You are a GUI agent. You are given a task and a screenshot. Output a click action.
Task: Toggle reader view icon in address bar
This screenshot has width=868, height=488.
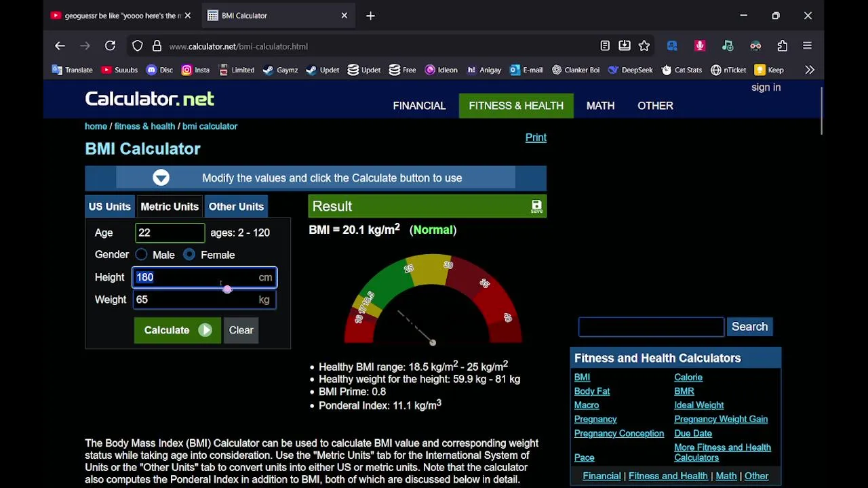pyautogui.click(x=605, y=46)
